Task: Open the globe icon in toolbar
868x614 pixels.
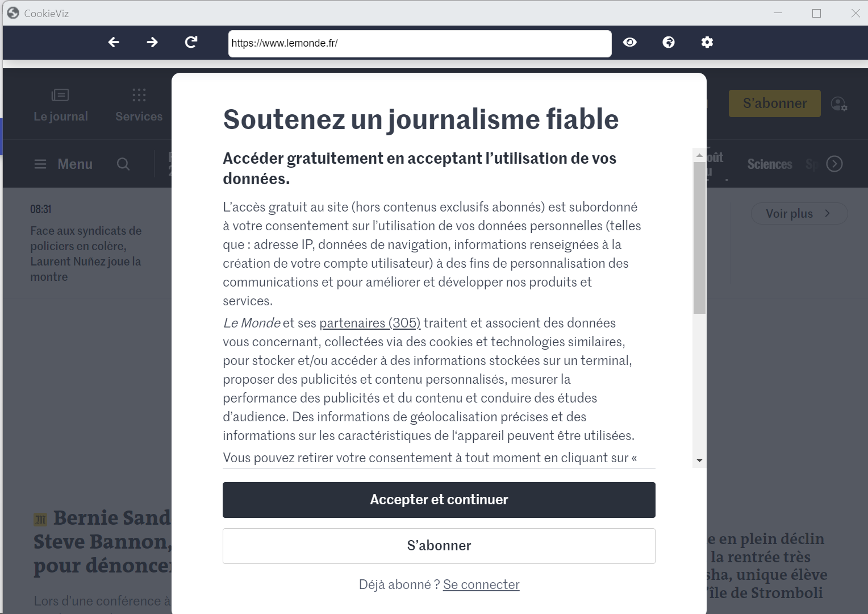Action: [x=669, y=42]
